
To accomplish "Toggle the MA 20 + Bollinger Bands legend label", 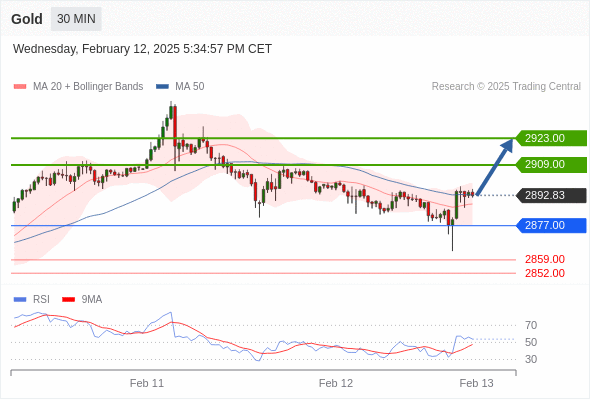I will point(88,87).
